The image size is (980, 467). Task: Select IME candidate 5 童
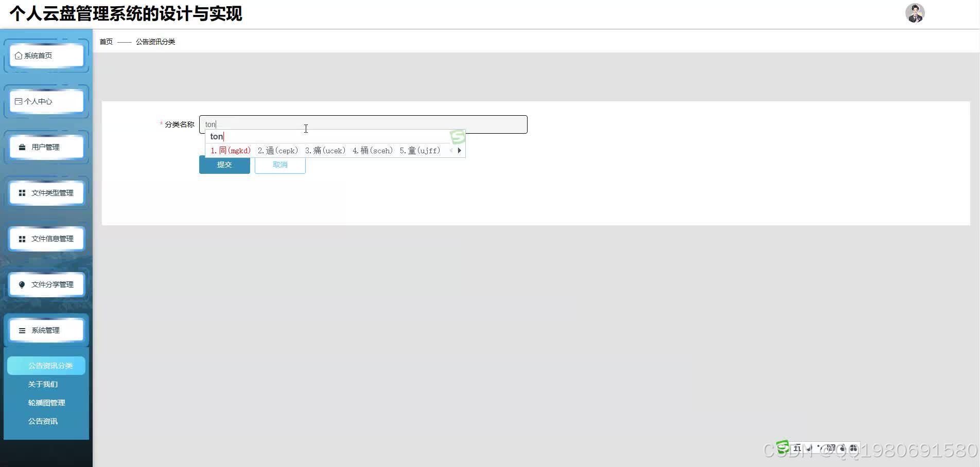[420, 151]
